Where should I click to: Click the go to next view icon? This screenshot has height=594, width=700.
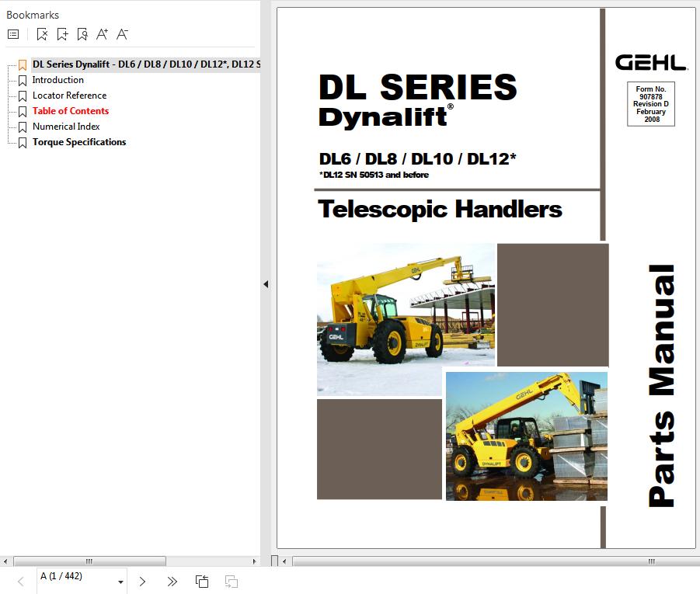[232, 582]
